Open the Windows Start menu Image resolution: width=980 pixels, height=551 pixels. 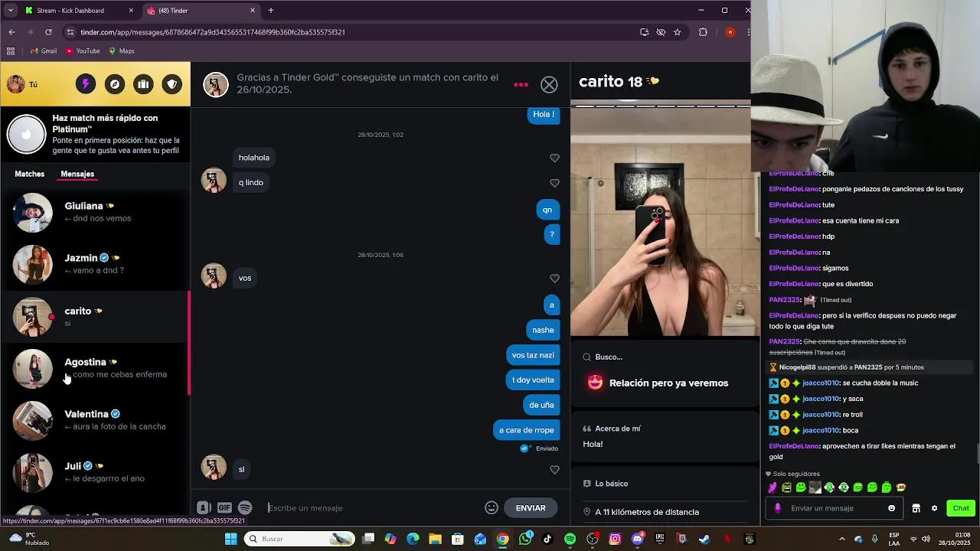pos(230,539)
